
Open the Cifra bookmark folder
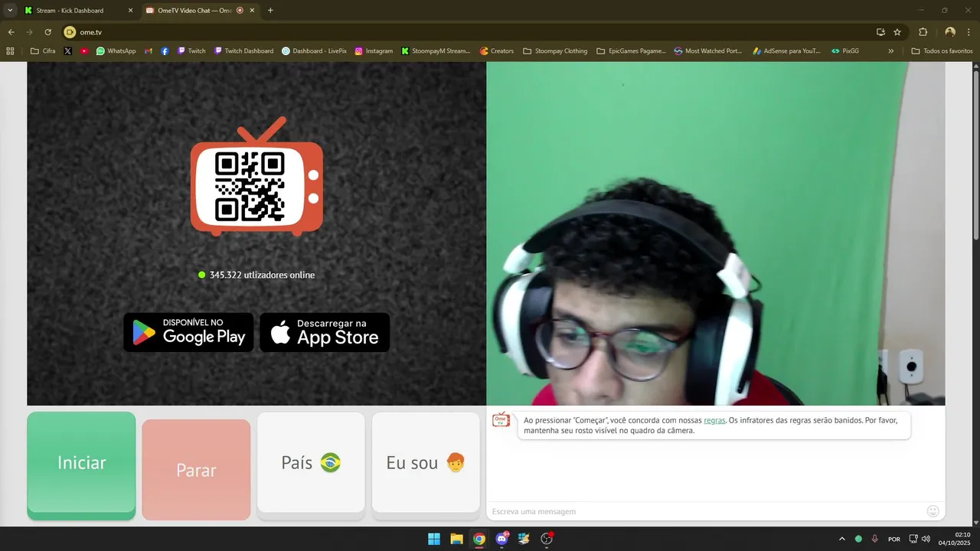coord(43,51)
